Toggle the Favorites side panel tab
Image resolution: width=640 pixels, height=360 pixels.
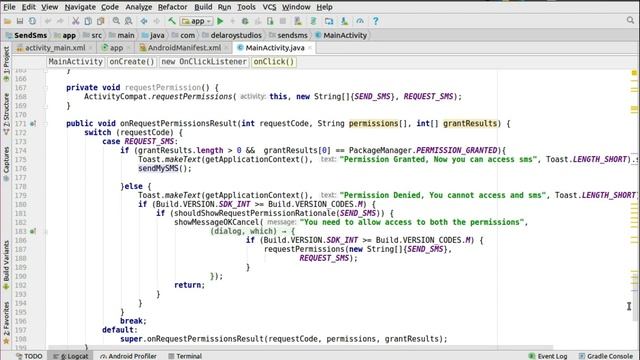(x=6, y=322)
